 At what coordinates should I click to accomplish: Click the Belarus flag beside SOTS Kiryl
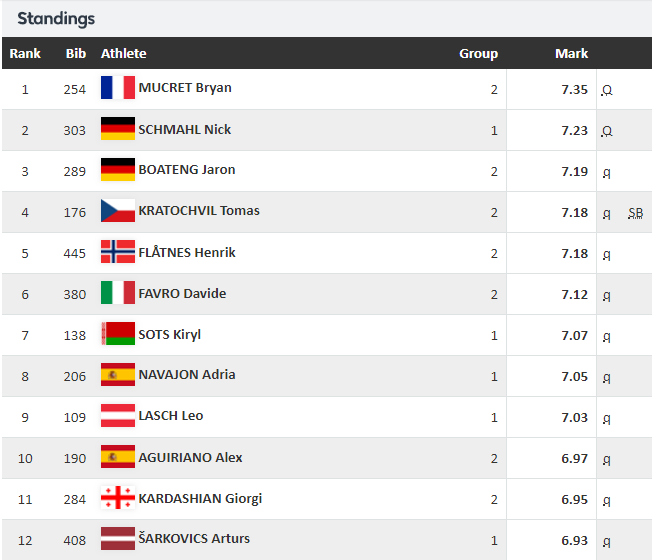click(118, 333)
